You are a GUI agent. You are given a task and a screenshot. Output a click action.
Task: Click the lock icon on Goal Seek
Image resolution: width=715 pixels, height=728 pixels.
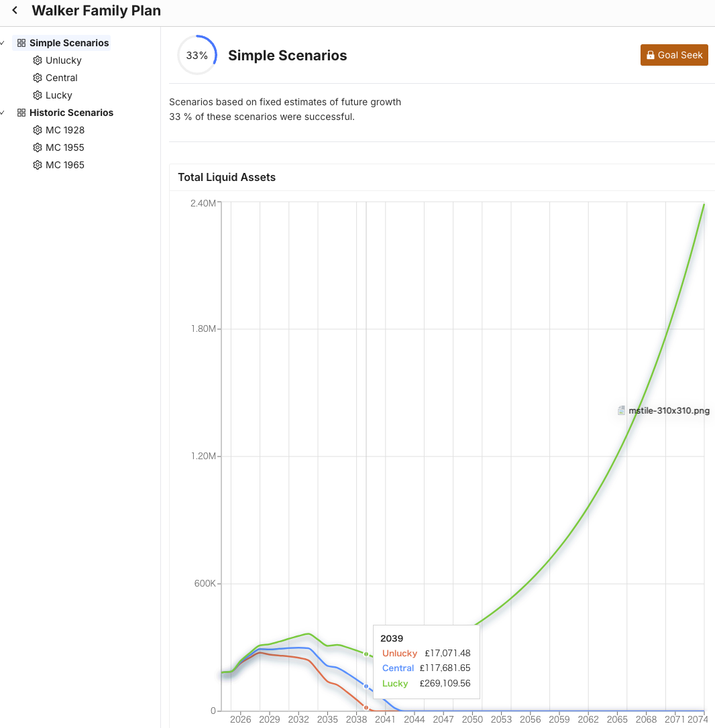click(x=649, y=55)
